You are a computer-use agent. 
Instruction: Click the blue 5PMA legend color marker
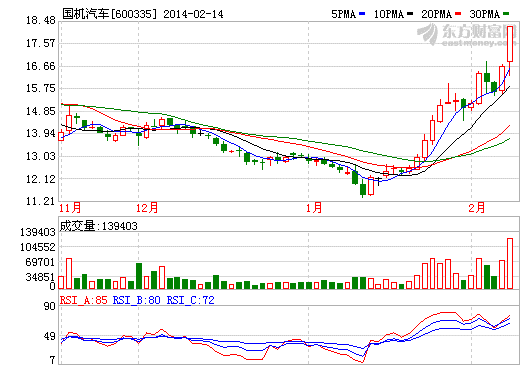pos(362,14)
